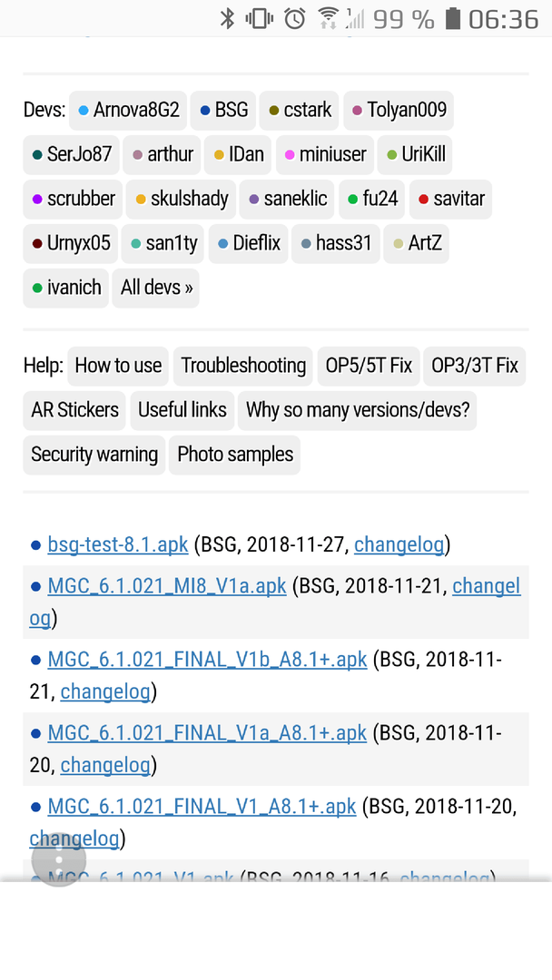Tap the Bluetooth status bar icon
The height and width of the screenshot is (980, 552).
click(x=227, y=19)
